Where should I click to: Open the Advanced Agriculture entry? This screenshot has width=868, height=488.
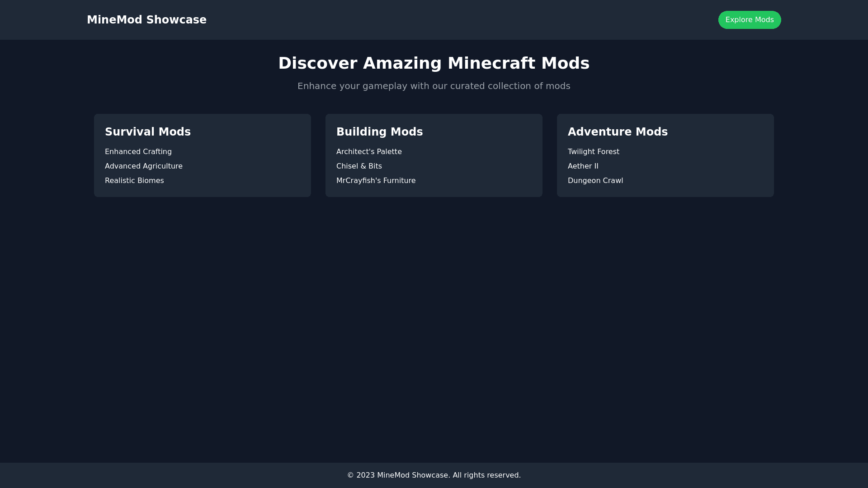[x=144, y=166]
